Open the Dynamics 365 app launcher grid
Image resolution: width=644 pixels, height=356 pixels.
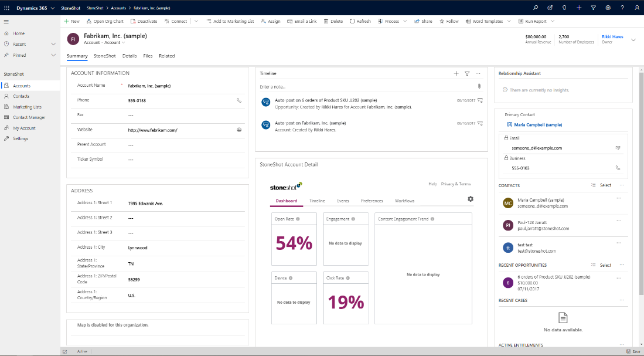click(x=6, y=8)
